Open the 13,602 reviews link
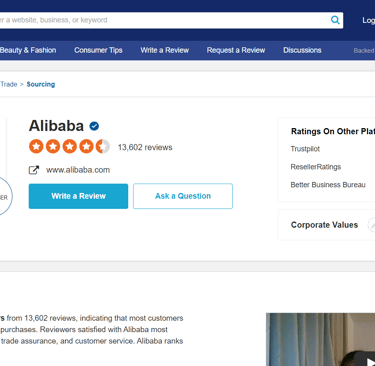Image resolution: width=375 pixels, height=366 pixels. pyautogui.click(x=145, y=147)
